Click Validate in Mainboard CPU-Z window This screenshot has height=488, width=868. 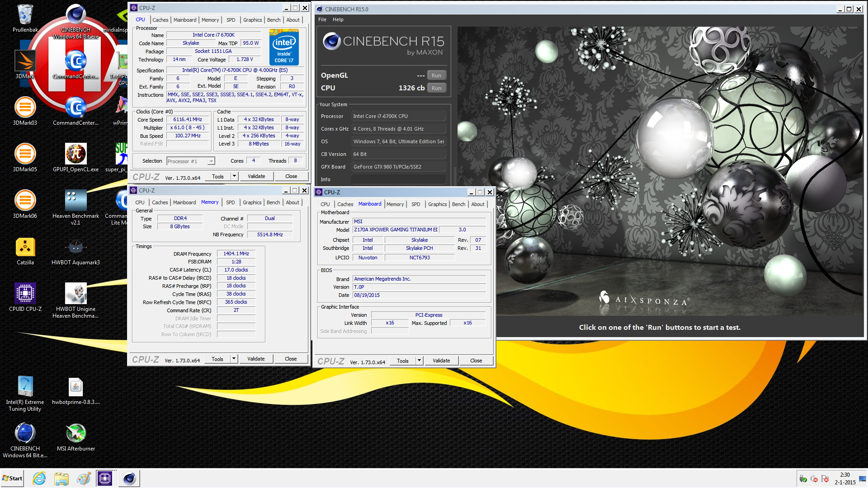441,361
